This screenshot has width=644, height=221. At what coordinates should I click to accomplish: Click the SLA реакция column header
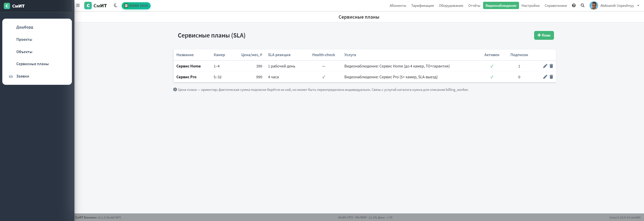pos(279,55)
